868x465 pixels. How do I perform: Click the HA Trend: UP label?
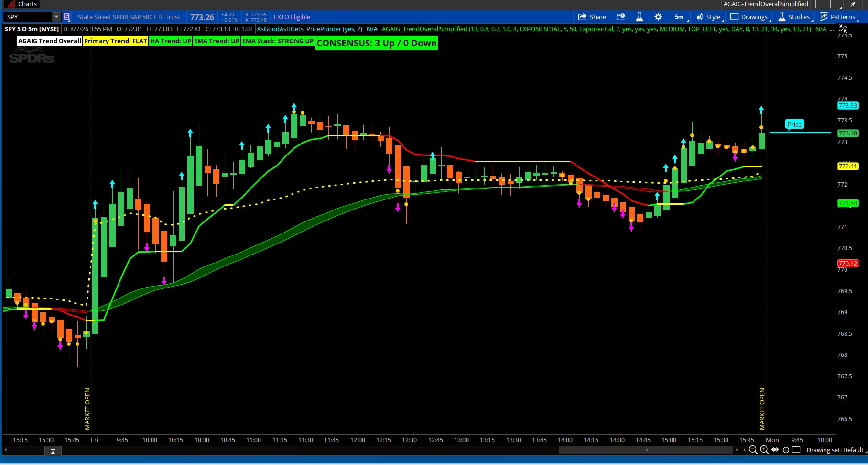coord(171,41)
